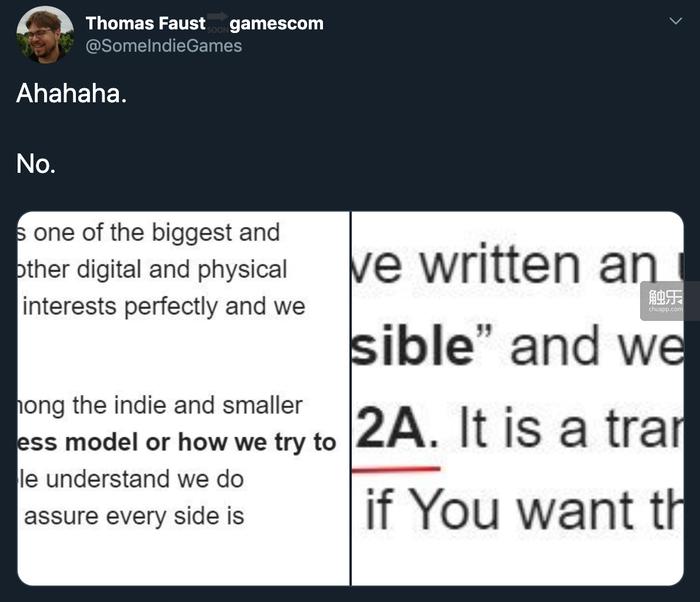Click the bold "2A." text
The width and height of the screenshot is (700, 602).
(x=394, y=432)
